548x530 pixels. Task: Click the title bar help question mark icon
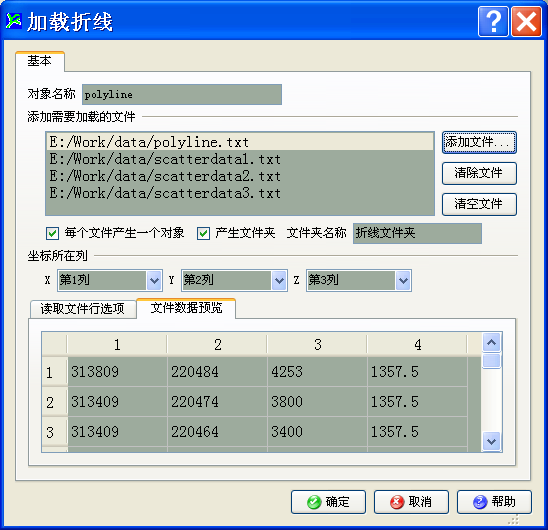pyautogui.click(x=493, y=22)
